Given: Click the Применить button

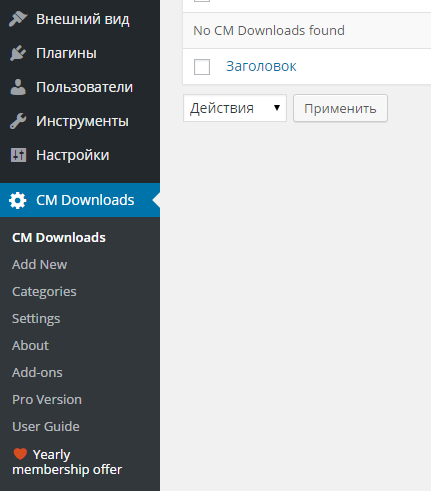Looking at the screenshot, I should point(340,108).
